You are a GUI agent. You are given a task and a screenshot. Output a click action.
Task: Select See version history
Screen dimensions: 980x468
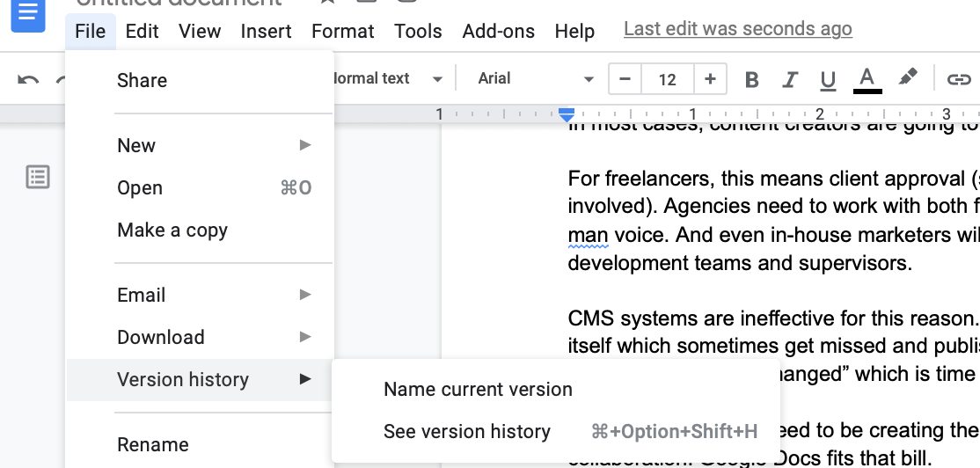point(556,432)
